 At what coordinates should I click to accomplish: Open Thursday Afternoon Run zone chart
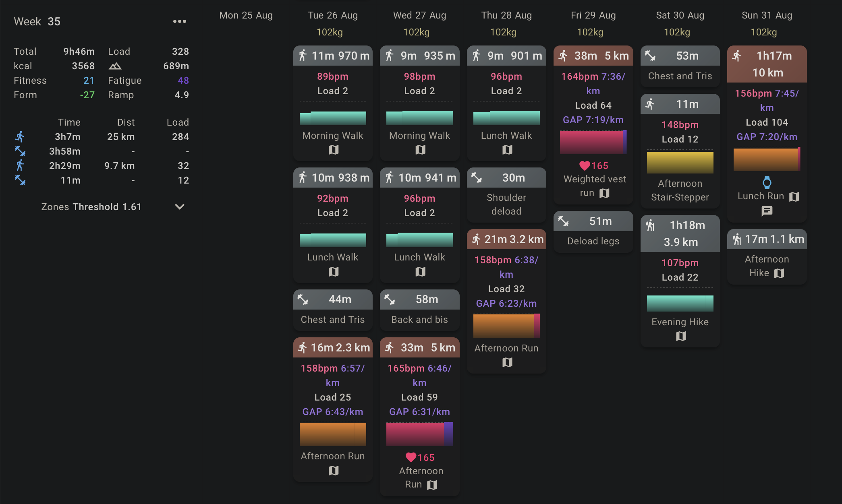pos(506,326)
